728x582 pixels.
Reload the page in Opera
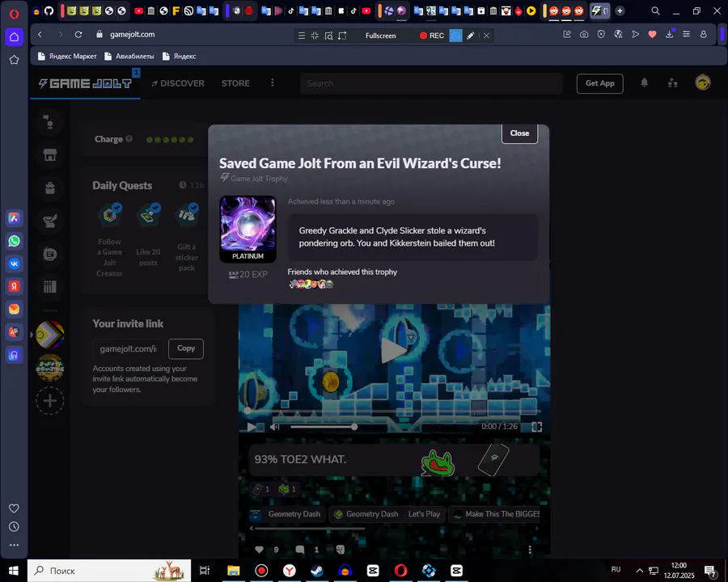point(78,34)
